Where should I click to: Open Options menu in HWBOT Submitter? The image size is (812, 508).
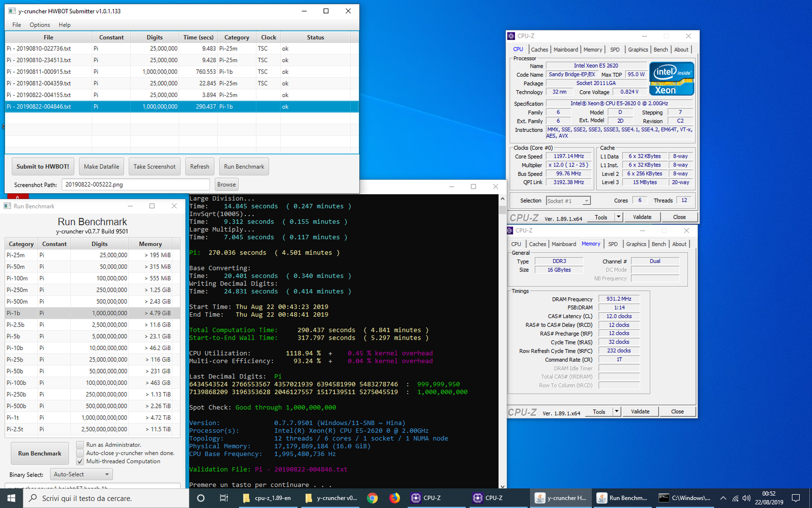click(x=39, y=25)
